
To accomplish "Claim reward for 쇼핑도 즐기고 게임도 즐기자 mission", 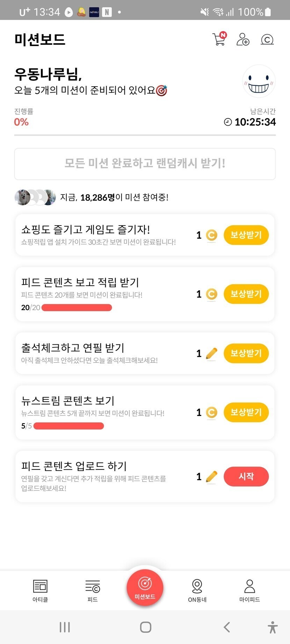I will click(246, 235).
